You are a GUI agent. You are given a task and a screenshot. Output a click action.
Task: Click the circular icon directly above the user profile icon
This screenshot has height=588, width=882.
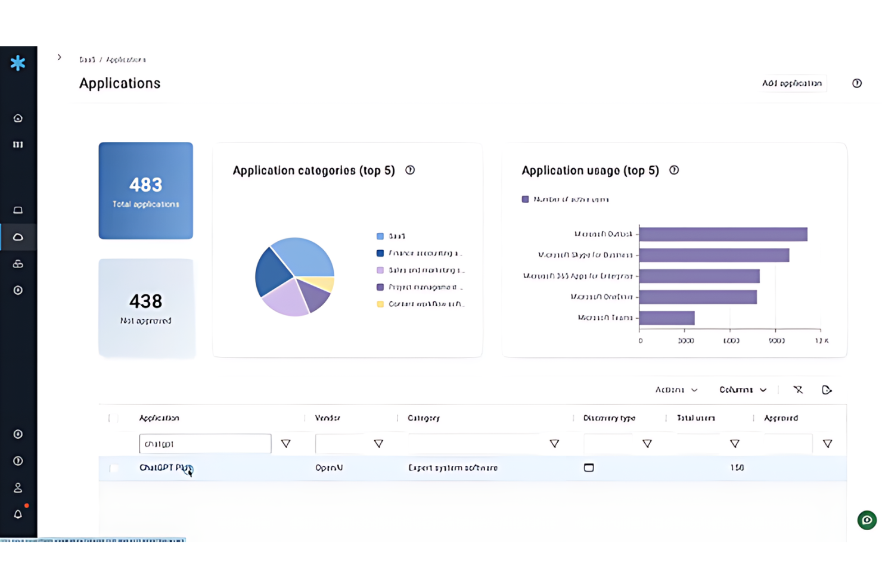[x=18, y=461]
